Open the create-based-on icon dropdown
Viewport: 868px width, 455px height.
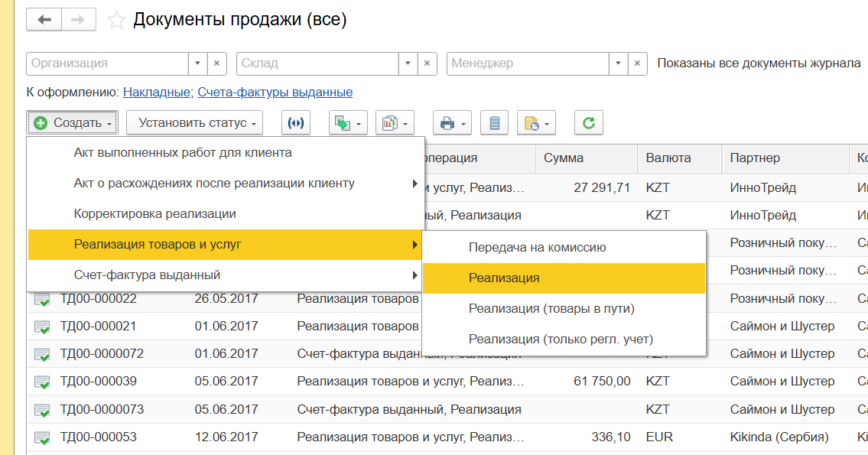[x=348, y=122]
